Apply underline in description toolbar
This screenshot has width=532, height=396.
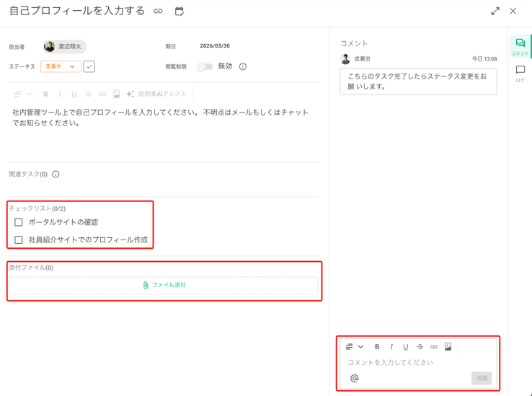[74, 94]
